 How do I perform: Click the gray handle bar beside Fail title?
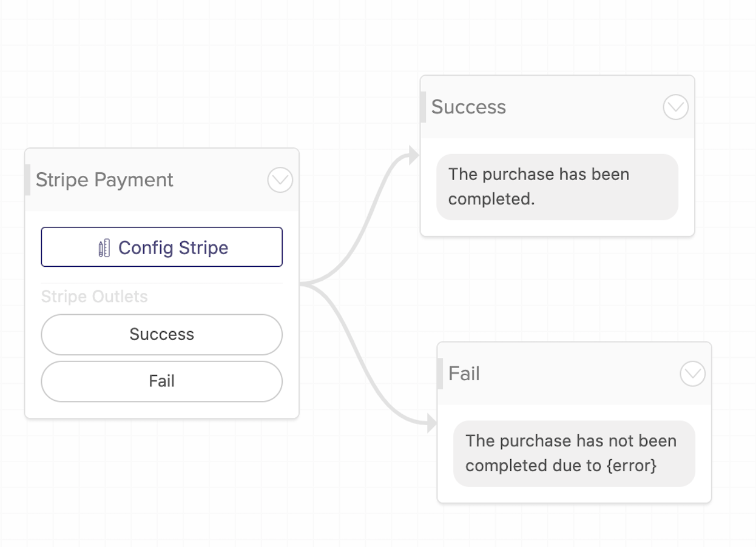(440, 374)
